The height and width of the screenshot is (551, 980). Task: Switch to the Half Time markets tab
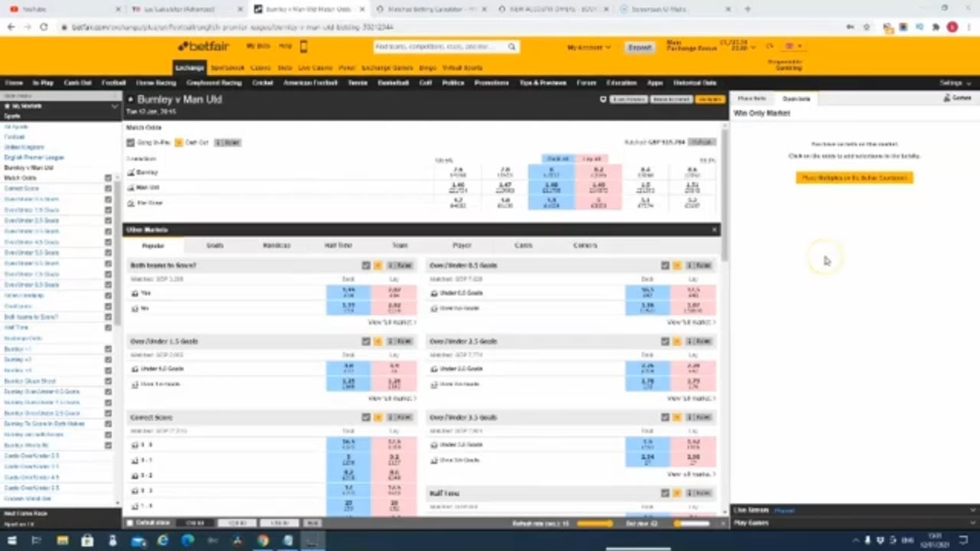[x=338, y=246]
